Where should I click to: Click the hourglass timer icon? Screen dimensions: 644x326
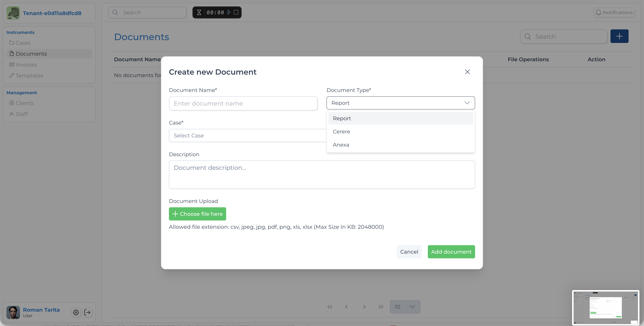pyautogui.click(x=199, y=12)
